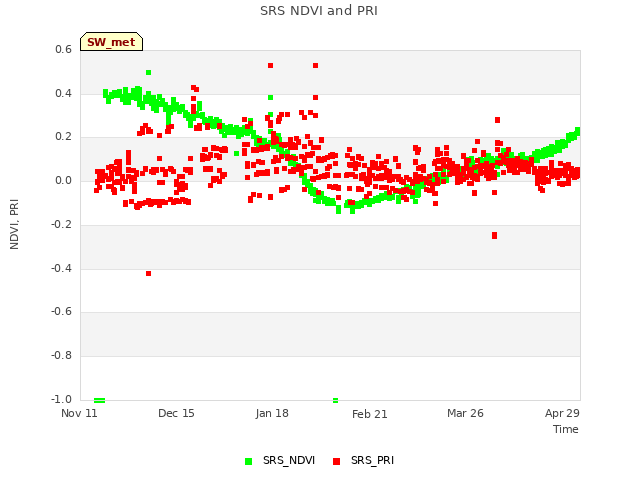Screen dimensions: 640x480
Task: Select the green outlier point near 0.5
Action: (x=149, y=73)
